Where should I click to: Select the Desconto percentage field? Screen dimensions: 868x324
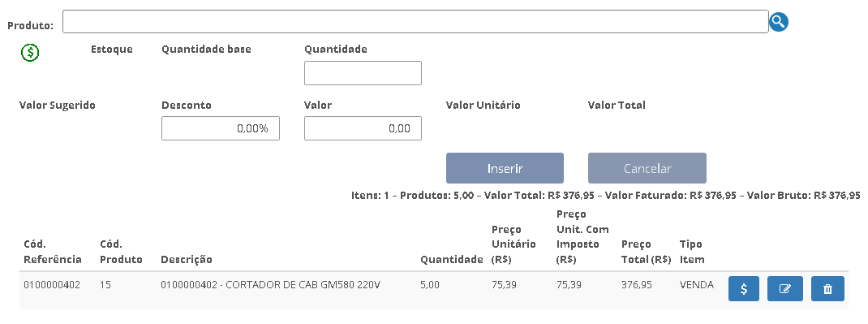[221, 128]
